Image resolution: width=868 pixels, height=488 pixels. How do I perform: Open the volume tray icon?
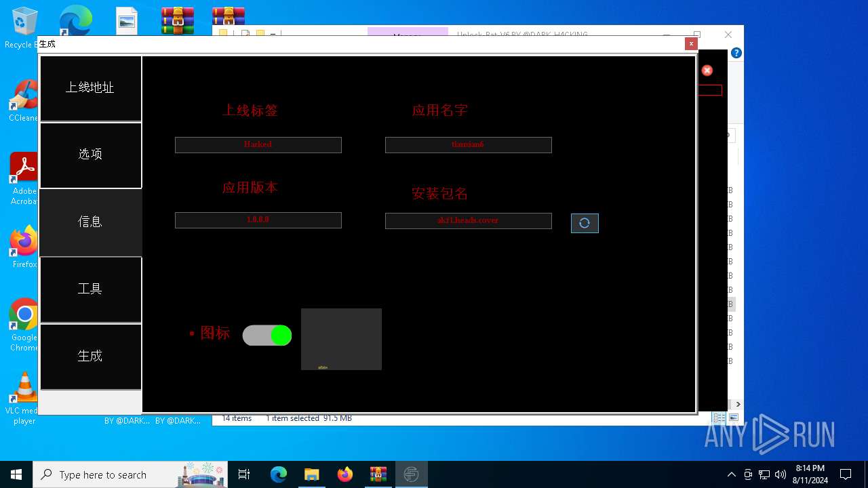point(781,474)
